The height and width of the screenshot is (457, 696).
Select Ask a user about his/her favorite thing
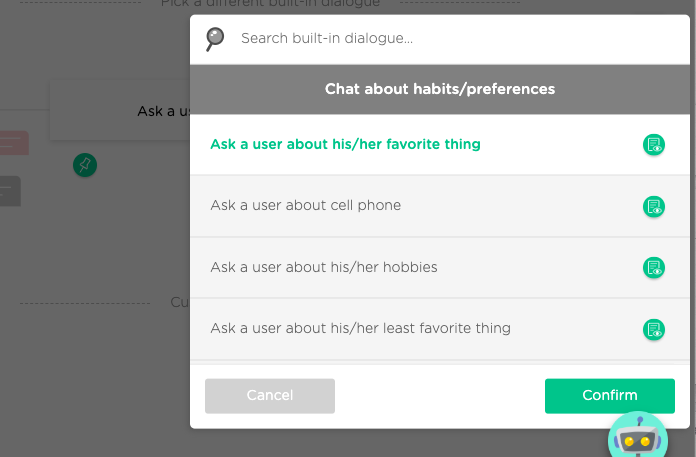tap(345, 144)
